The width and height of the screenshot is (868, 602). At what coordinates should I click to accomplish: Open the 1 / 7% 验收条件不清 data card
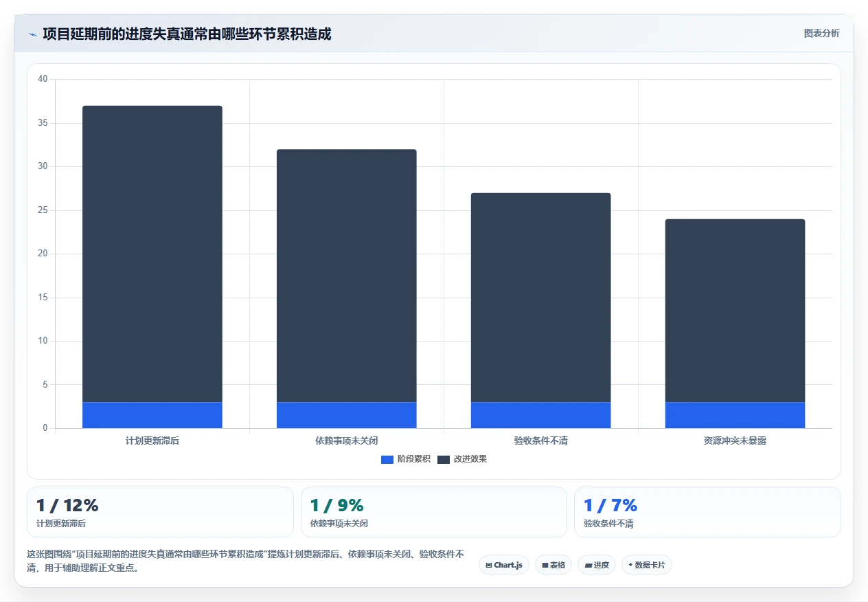coord(707,512)
